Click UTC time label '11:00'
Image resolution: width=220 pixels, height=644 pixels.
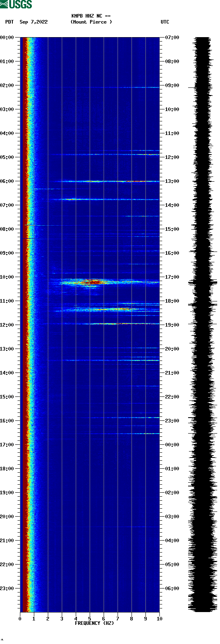pyautogui.click(x=172, y=133)
